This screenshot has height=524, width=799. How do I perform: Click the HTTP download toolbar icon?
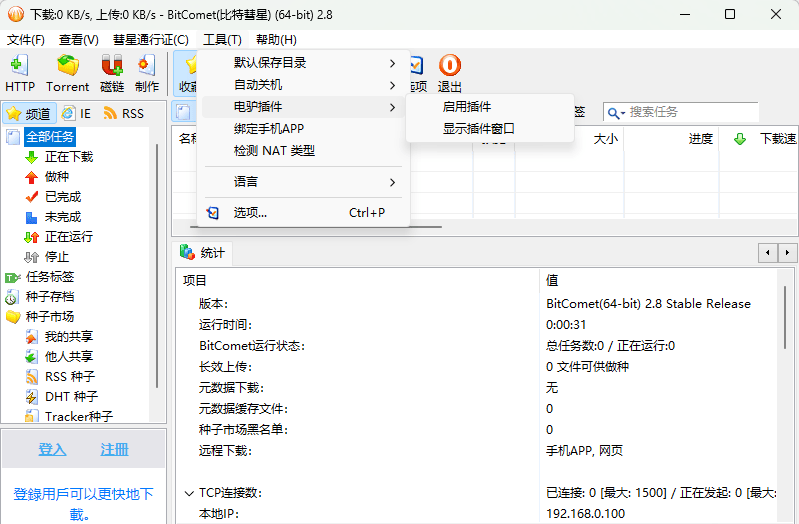click(19, 73)
